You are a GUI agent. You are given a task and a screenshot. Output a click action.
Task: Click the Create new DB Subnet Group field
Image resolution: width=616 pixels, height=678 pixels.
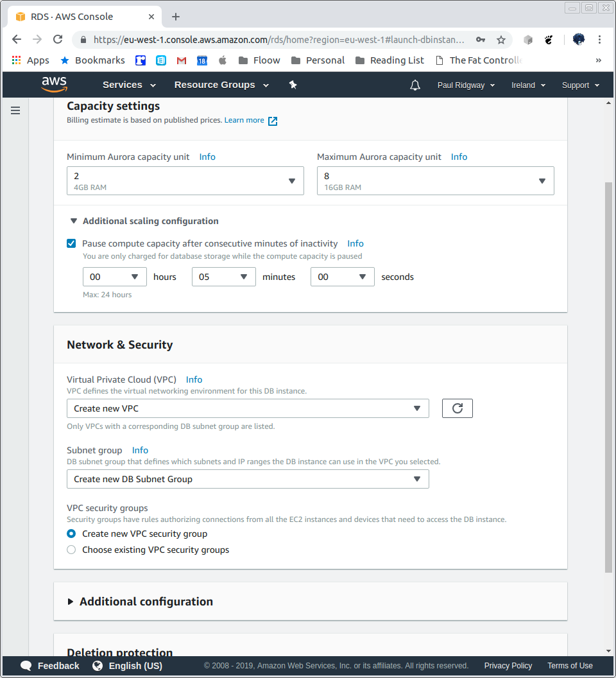tap(248, 478)
